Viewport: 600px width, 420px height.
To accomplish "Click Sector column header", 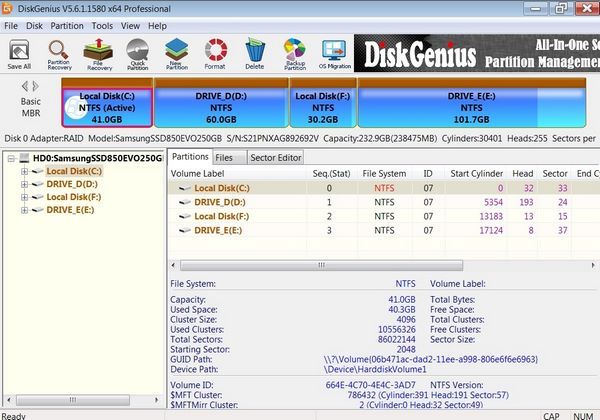I will pyautogui.click(x=555, y=174).
